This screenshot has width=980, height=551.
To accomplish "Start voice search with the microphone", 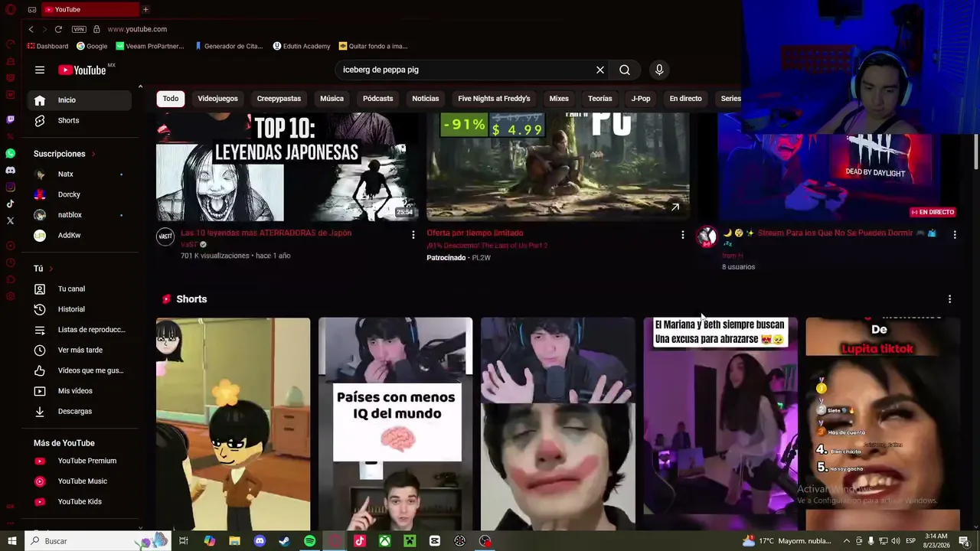I will (659, 70).
